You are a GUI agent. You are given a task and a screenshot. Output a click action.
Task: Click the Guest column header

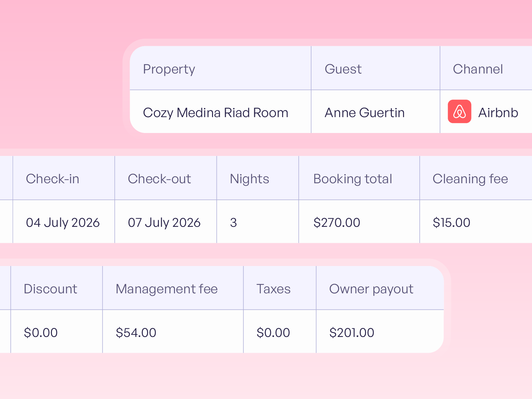point(343,69)
